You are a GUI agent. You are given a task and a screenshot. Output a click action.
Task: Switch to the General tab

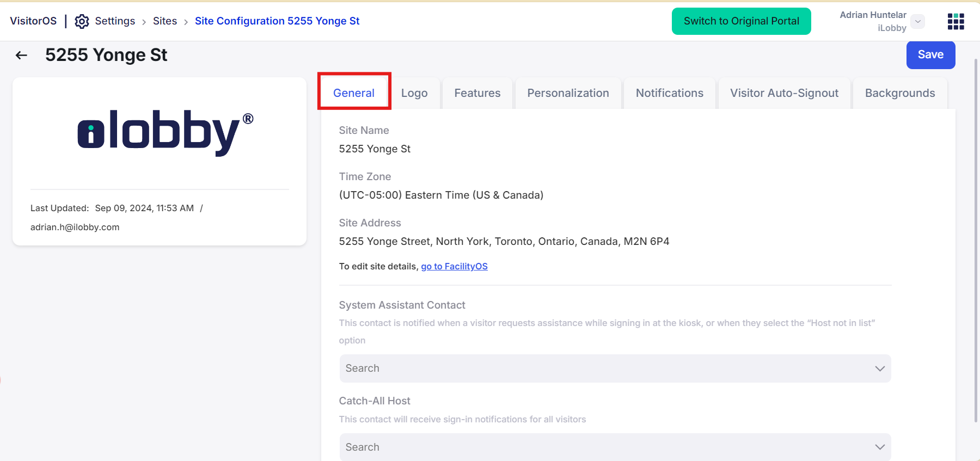click(354, 93)
